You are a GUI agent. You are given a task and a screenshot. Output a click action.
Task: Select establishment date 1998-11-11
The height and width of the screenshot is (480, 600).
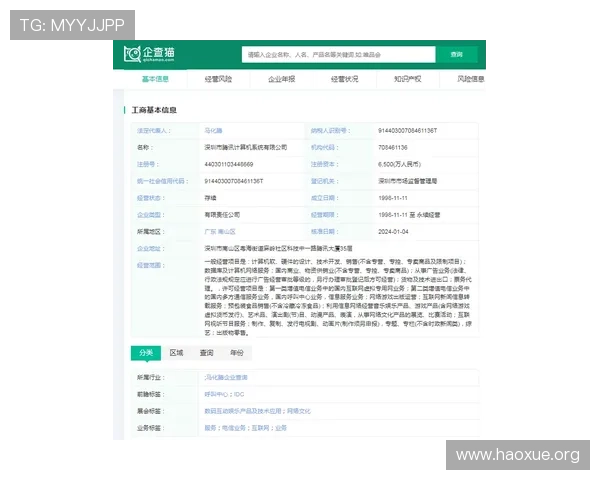coord(393,198)
